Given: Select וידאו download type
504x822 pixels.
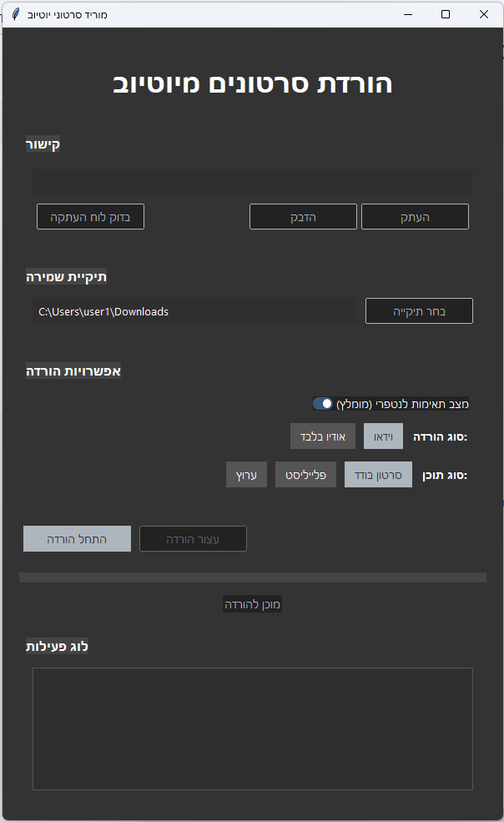Looking at the screenshot, I should (383, 436).
